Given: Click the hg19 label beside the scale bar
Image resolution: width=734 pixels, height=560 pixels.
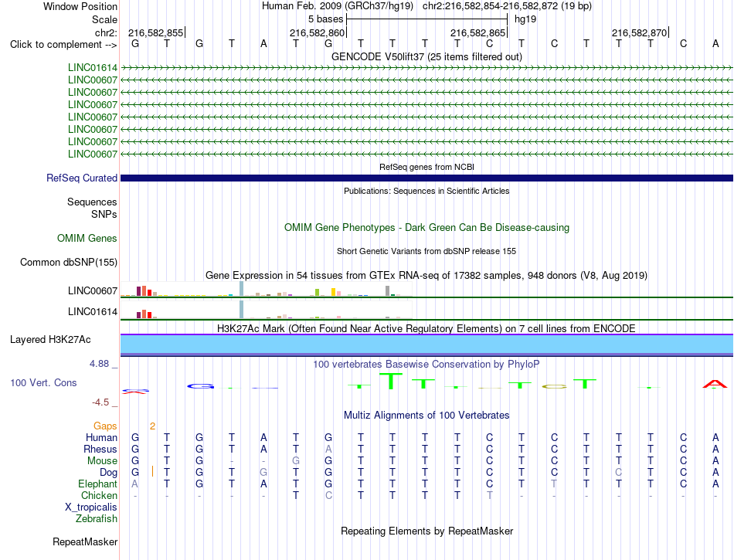Looking at the screenshot, I should 525,19.
